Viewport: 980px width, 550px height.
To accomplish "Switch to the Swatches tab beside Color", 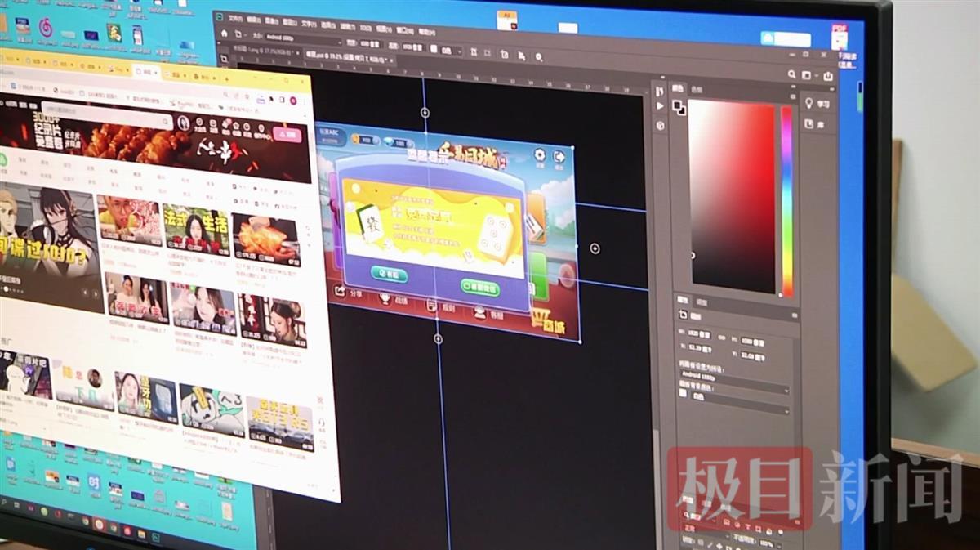I will click(x=697, y=89).
